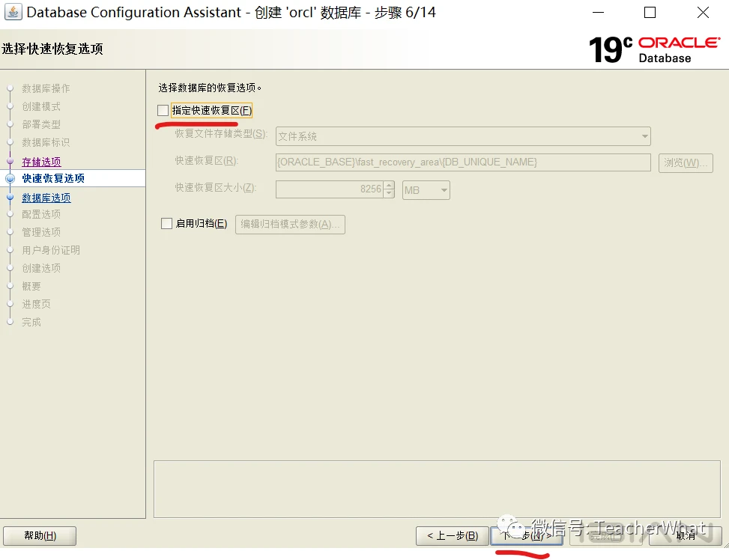Maximize the Database Configuration Assistant window
The height and width of the screenshot is (560, 729).
pos(650,13)
